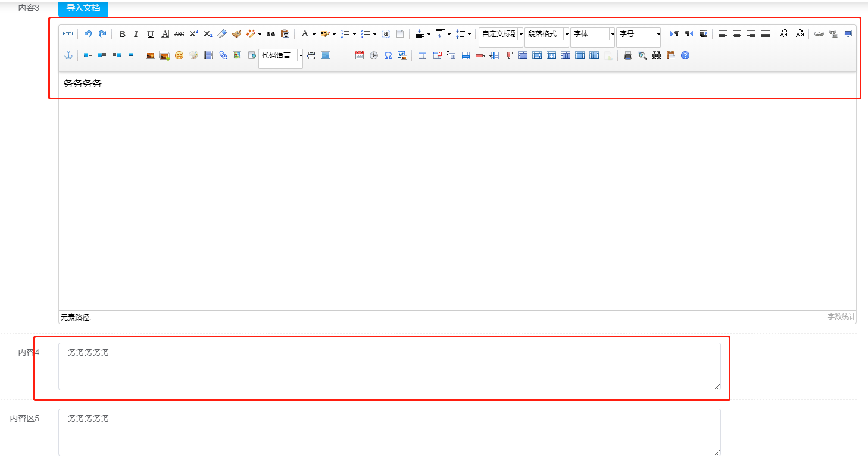Set text direction left to right

(675, 34)
